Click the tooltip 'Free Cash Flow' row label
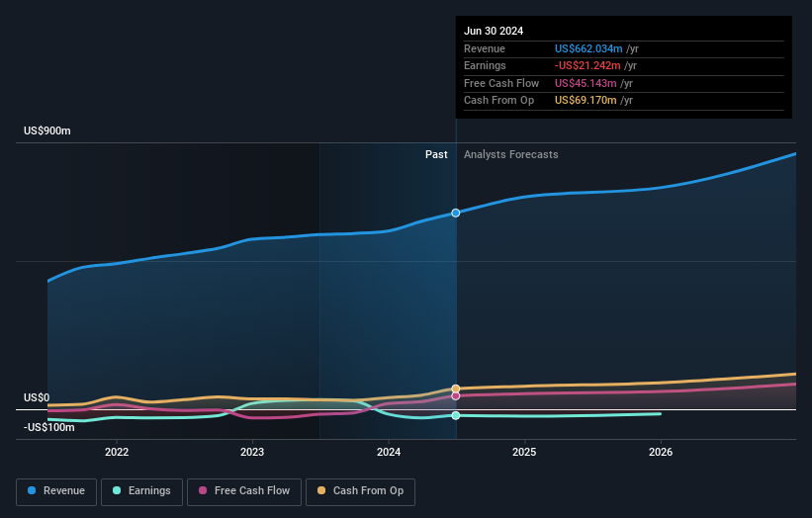This screenshot has width=812, height=518. (x=501, y=83)
